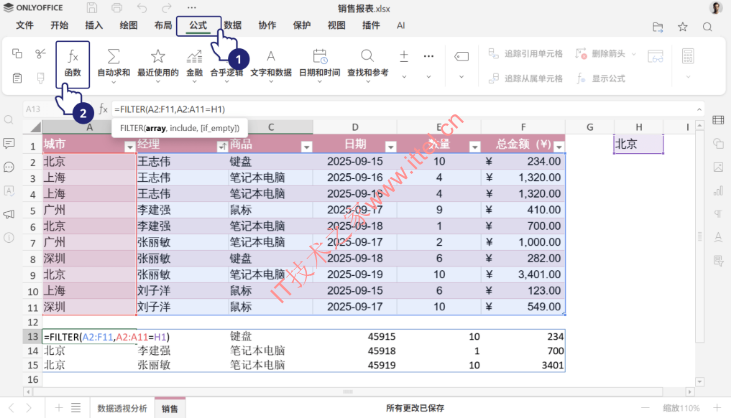Image resolution: width=733 pixels, height=418 pixels.
Task: Open the 查找和参考 lookup functions
Action: pos(368,62)
